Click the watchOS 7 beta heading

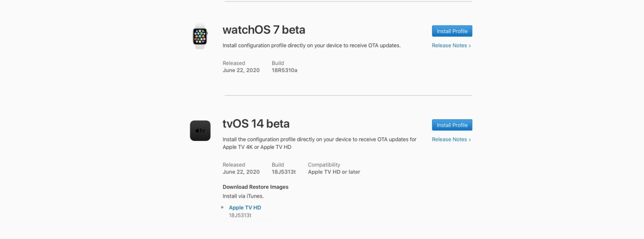pyautogui.click(x=264, y=30)
